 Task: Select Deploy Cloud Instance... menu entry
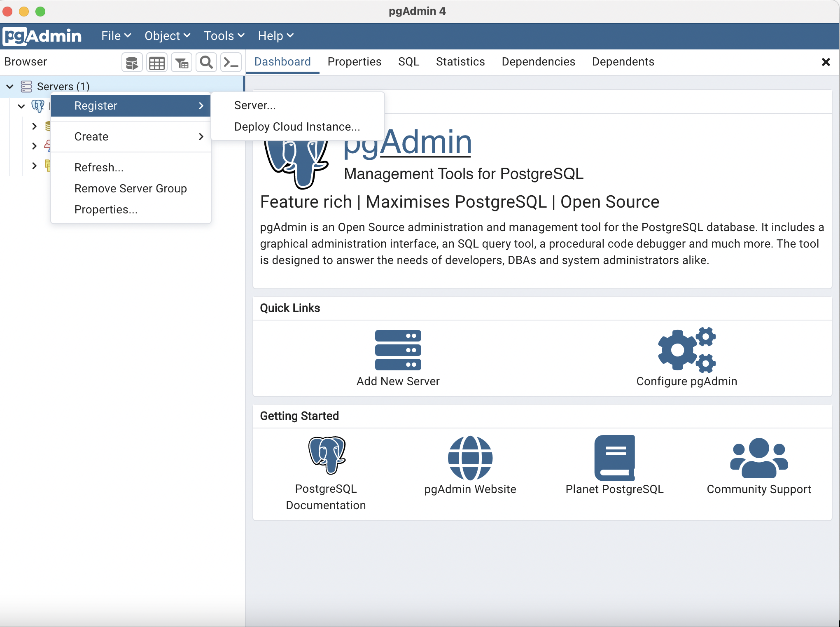(x=297, y=126)
